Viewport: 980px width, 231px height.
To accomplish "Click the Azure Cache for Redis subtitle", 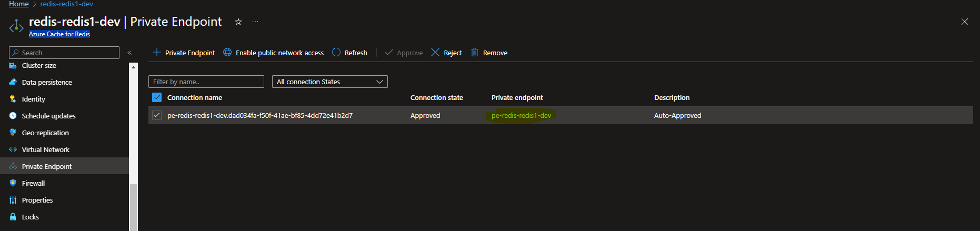I will point(59,34).
